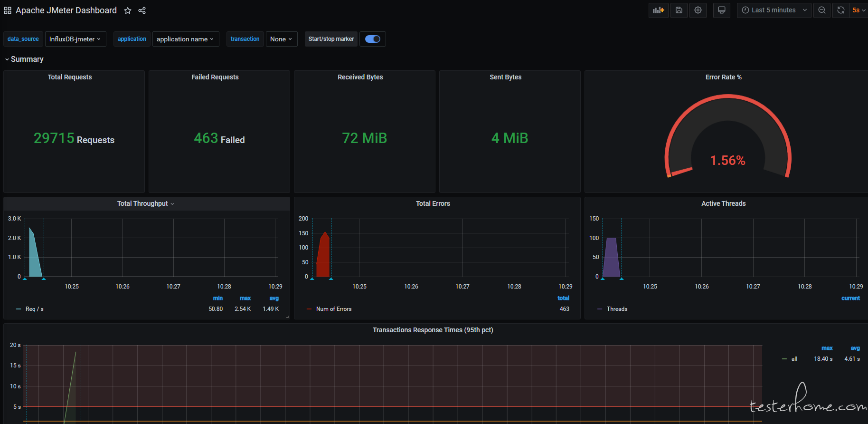Click the Num of Errors red swatch
Screen dimensions: 868x424
pos(309,309)
